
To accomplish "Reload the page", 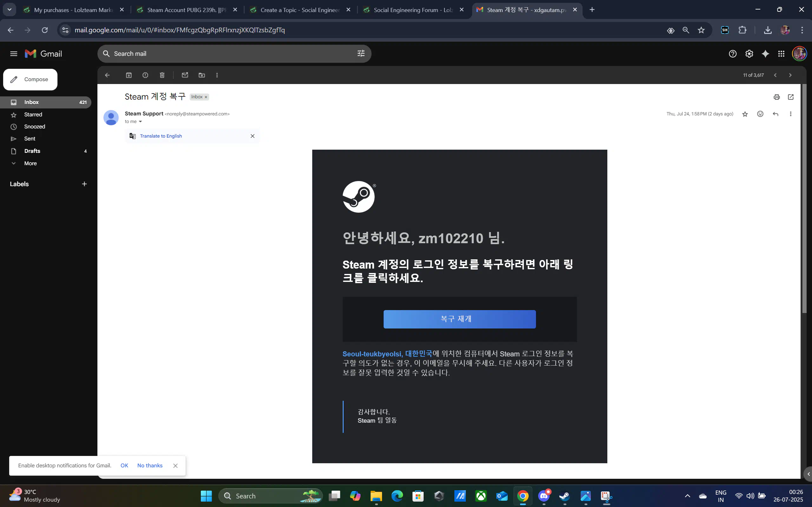I will pyautogui.click(x=45, y=30).
